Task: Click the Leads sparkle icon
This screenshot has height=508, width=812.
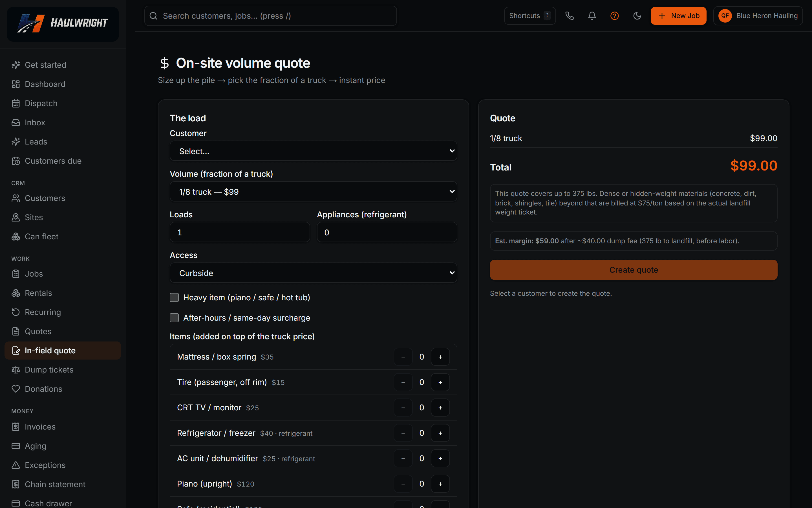Action: pos(16,141)
